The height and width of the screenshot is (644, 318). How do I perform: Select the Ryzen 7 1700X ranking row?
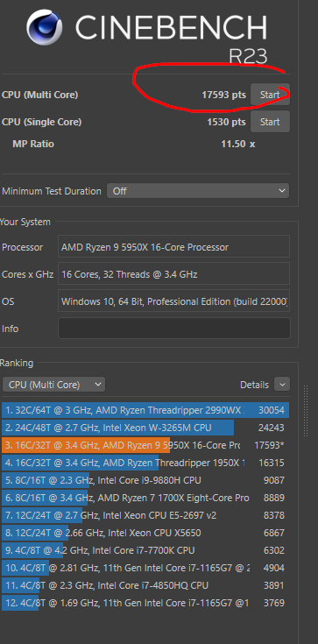point(145,498)
